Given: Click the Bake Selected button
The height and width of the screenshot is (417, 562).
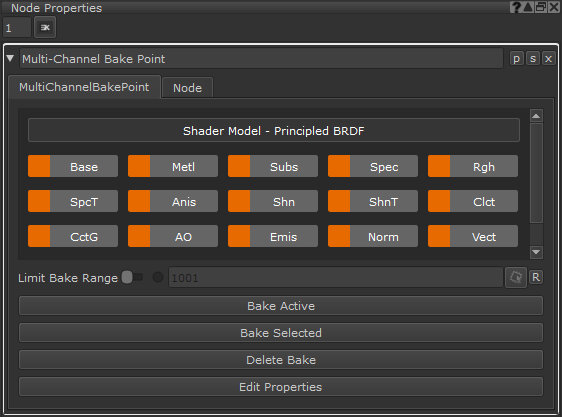Looking at the screenshot, I should point(281,333).
